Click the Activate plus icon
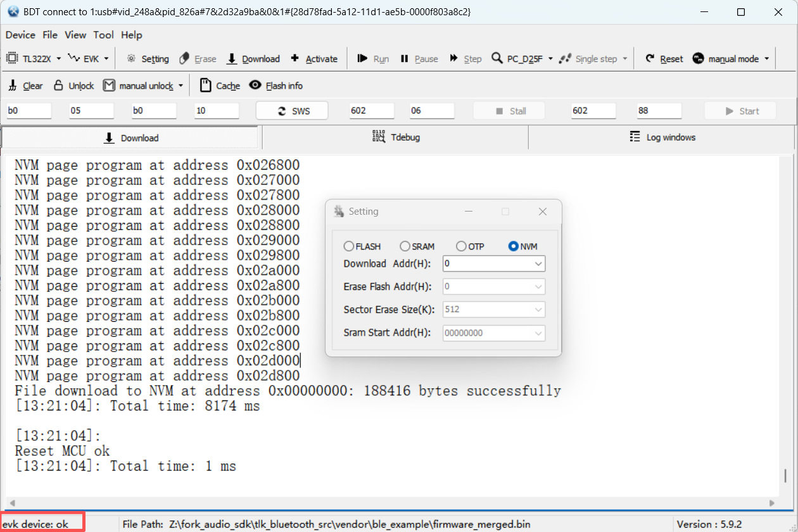This screenshot has height=532, width=798. click(294, 58)
